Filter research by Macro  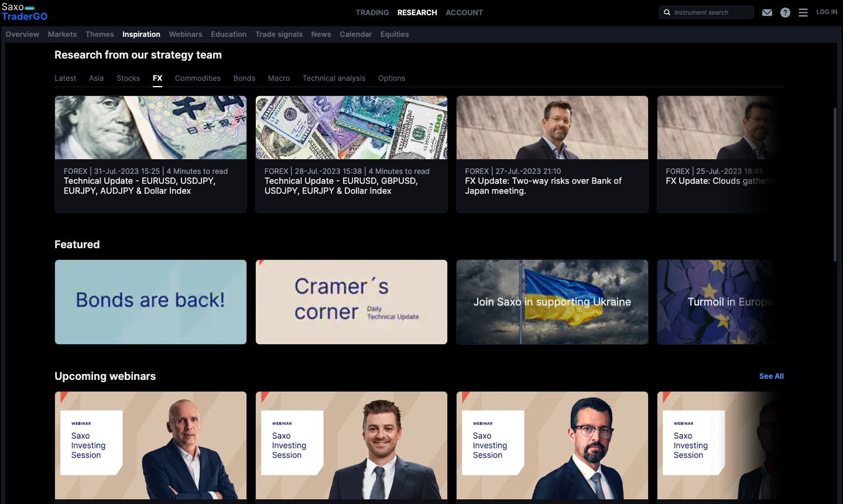[279, 78]
